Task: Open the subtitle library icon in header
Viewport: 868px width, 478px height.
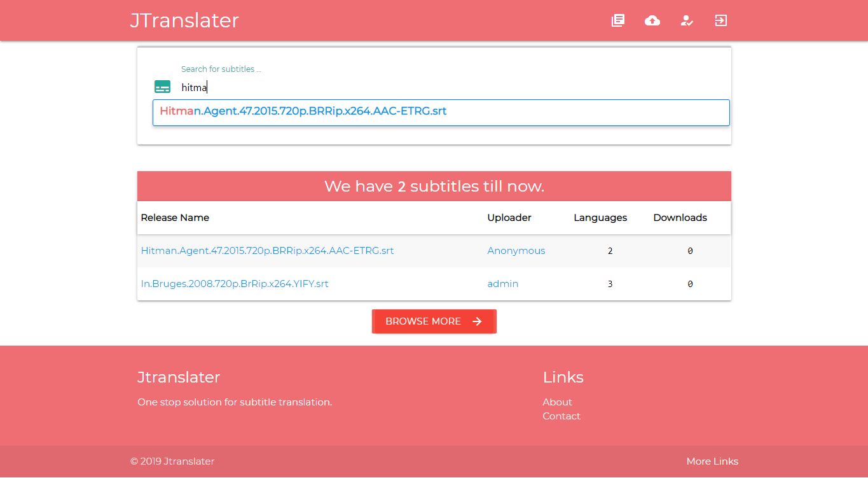Action: [618, 20]
